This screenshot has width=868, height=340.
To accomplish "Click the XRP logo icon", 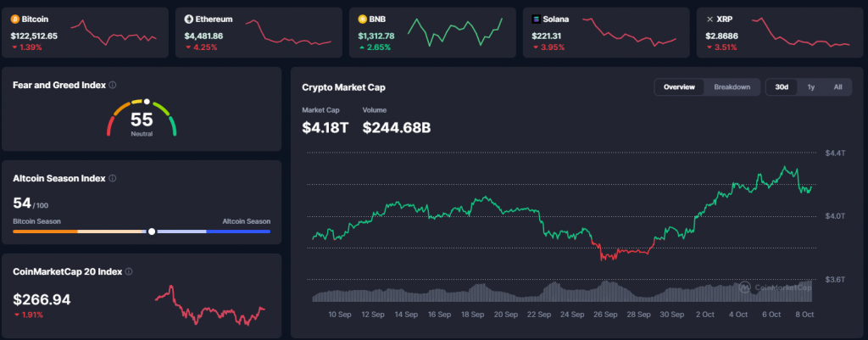I will [709, 19].
